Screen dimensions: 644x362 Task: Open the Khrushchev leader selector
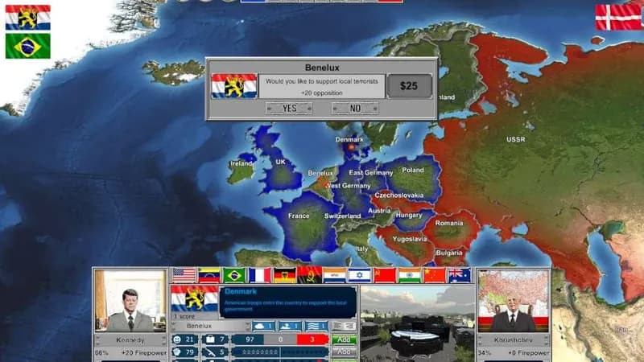pos(514,339)
